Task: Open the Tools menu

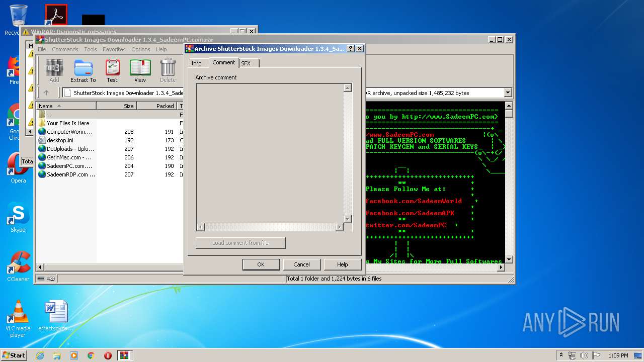Action: (91, 49)
